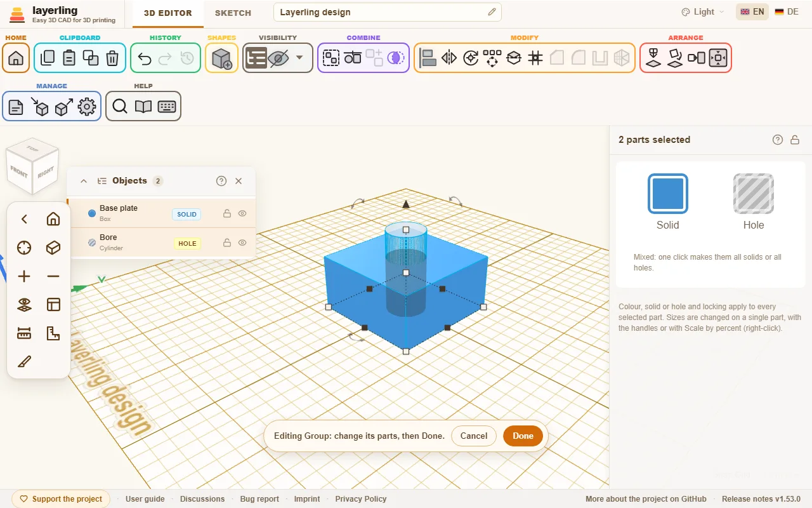Undo the last action
The height and width of the screenshot is (508, 812).
(145, 58)
